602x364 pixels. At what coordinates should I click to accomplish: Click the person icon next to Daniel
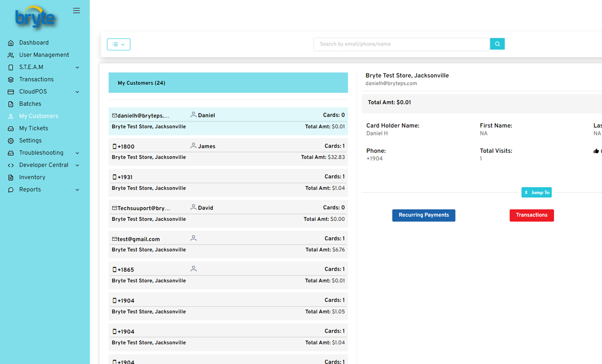tap(193, 115)
